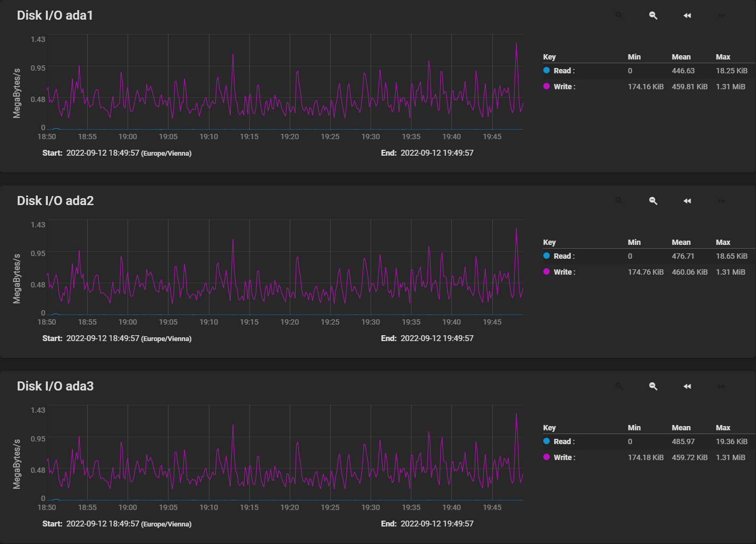Click disabled step-forward icon on ada3 chart

(x=721, y=386)
